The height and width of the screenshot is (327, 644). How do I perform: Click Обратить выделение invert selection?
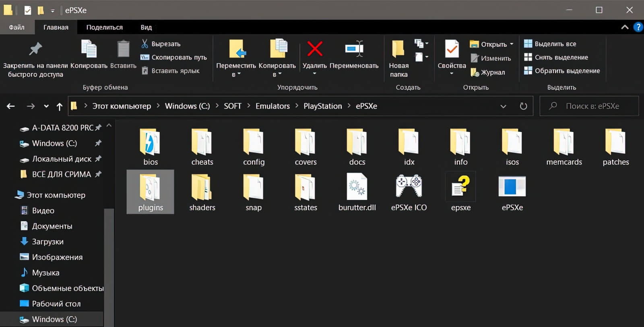point(562,70)
